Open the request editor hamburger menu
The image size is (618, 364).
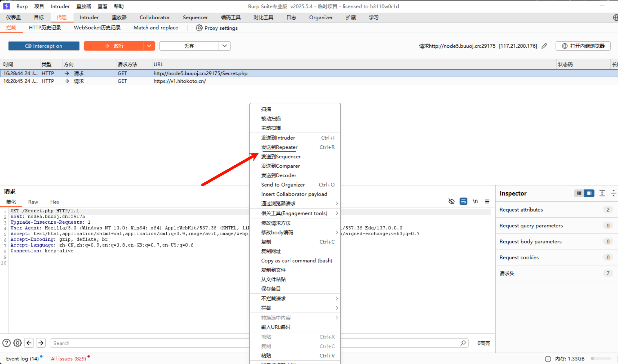[487, 201]
